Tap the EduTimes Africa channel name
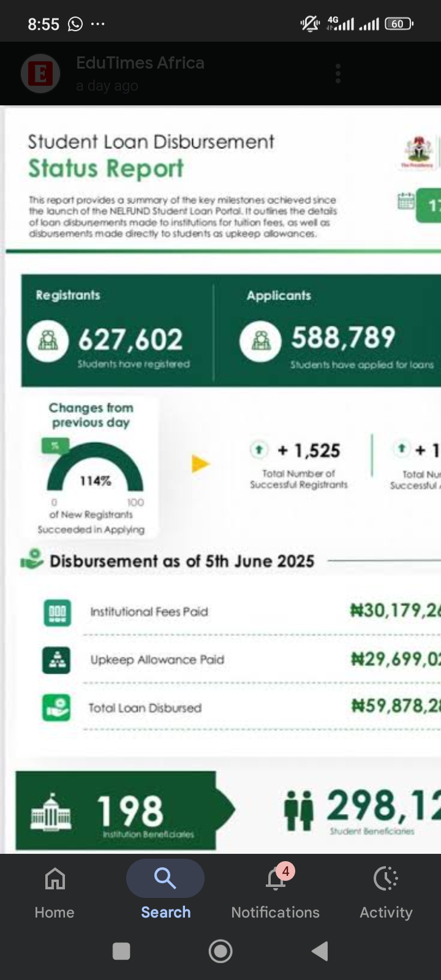441x980 pixels. pyautogui.click(x=140, y=63)
